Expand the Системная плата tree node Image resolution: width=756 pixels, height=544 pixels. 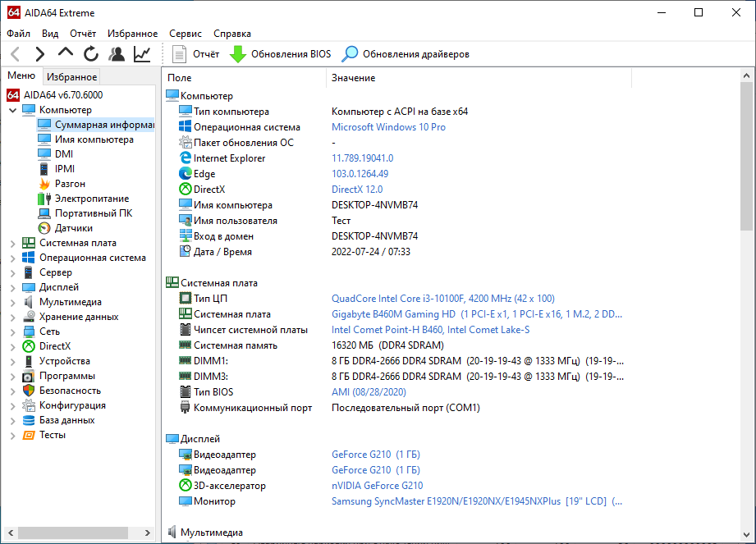point(12,244)
